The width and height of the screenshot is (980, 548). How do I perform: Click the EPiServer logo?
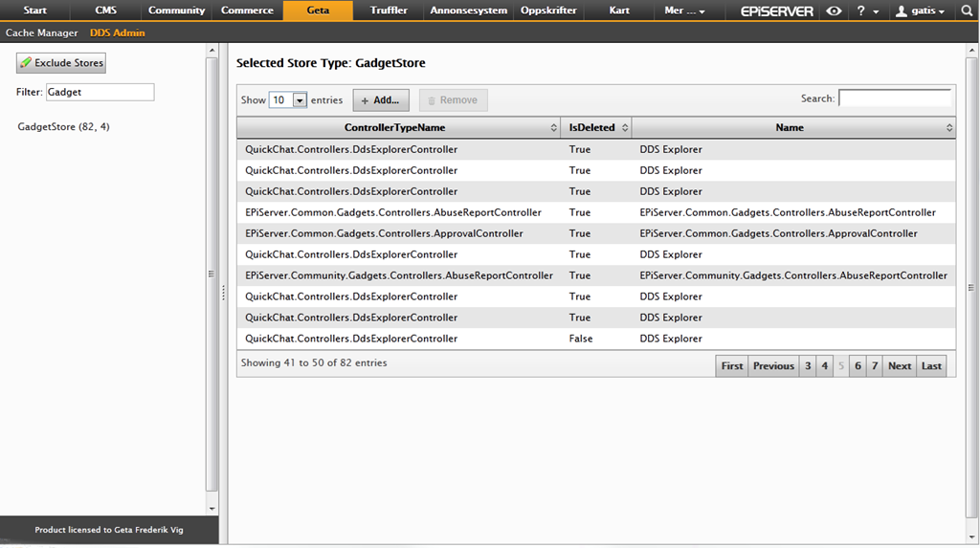776,11
